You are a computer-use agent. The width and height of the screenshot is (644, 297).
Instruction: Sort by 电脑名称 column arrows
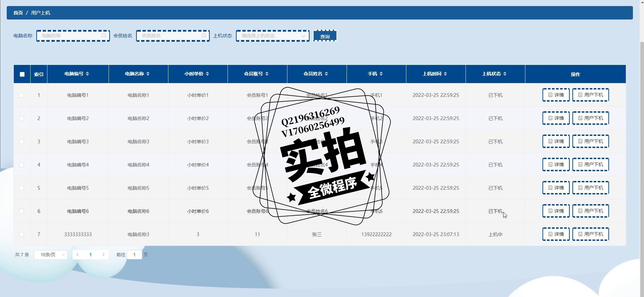[x=148, y=74]
